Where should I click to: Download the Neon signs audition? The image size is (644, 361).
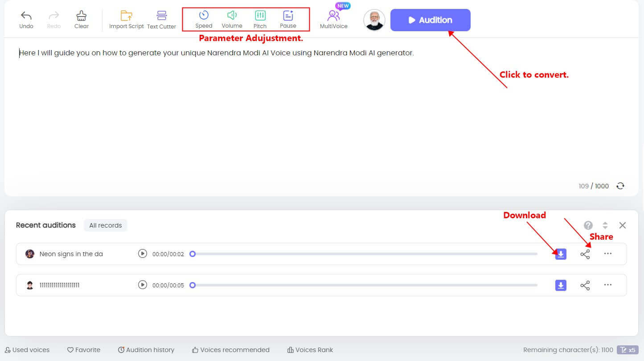(561, 254)
